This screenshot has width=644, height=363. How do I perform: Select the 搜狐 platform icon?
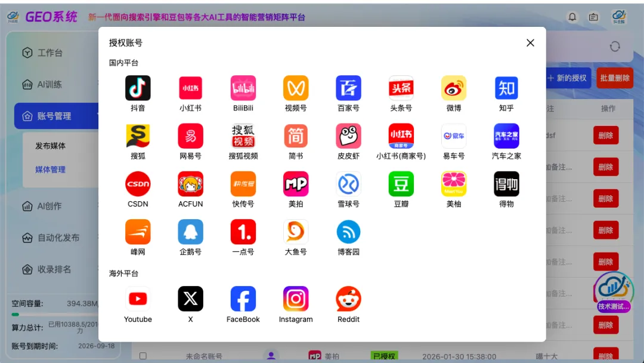point(138,136)
